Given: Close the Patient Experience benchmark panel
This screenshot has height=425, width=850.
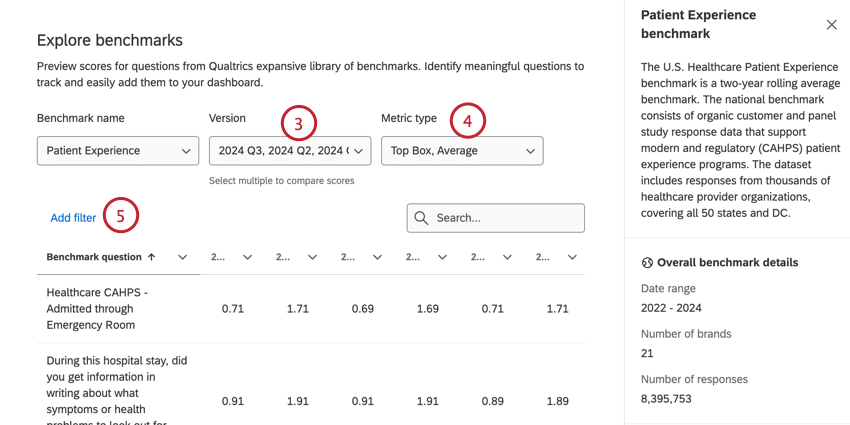Looking at the screenshot, I should point(831,25).
